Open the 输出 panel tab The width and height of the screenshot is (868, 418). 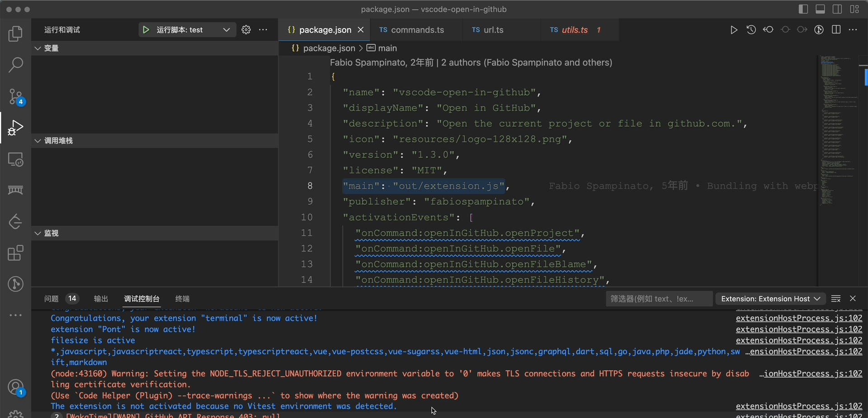click(101, 299)
